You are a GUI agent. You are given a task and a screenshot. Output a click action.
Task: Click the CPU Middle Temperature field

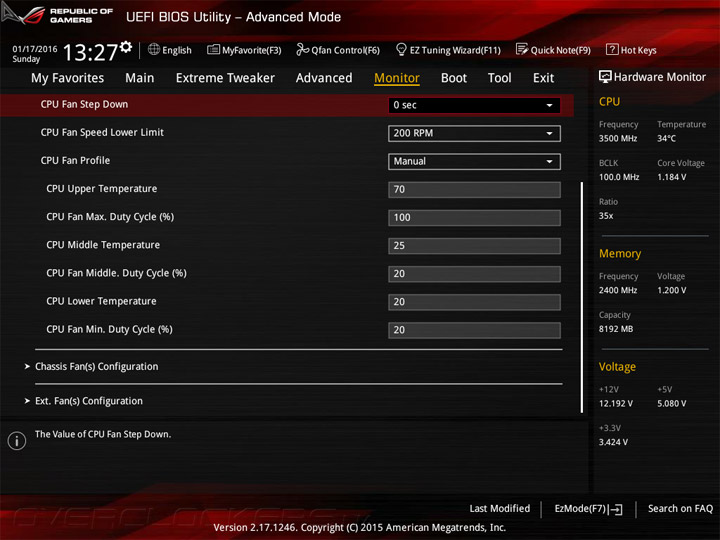(474, 246)
